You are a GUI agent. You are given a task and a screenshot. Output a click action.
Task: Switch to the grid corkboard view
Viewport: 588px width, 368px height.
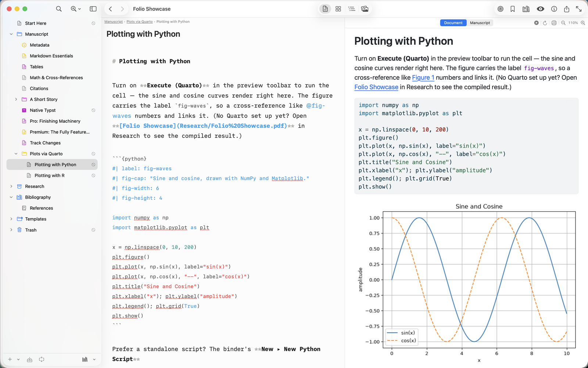click(338, 9)
